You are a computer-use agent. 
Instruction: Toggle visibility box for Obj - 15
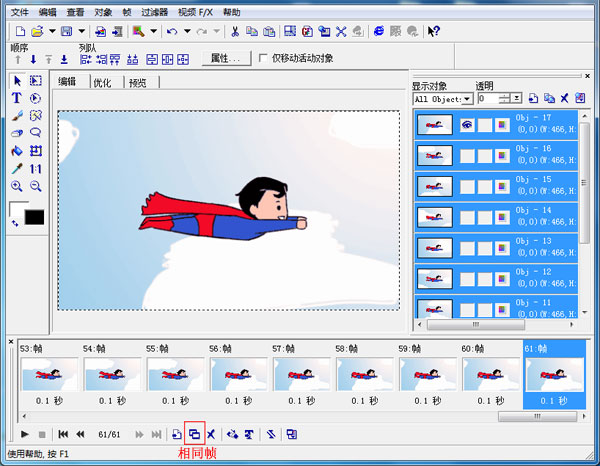coord(467,186)
